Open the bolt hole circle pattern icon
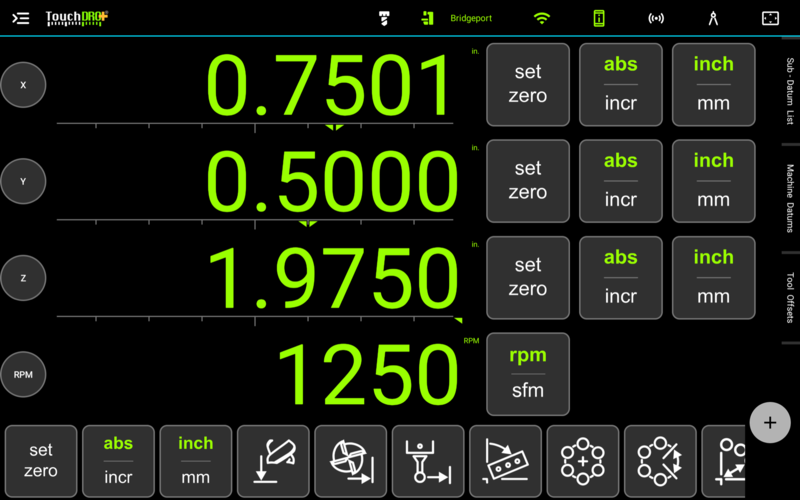Viewport: 800px width, 500px height. 583,461
